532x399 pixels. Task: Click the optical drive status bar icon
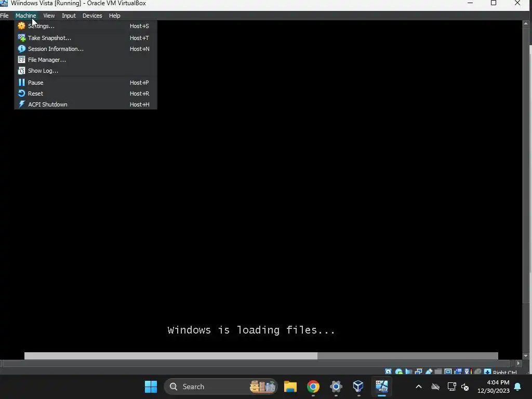tap(398, 371)
